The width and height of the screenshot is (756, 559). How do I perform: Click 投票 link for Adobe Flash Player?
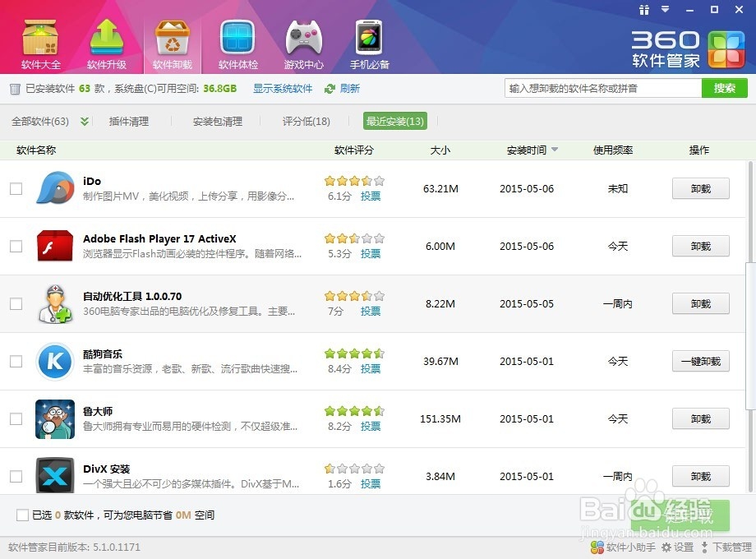pyautogui.click(x=371, y=253)
